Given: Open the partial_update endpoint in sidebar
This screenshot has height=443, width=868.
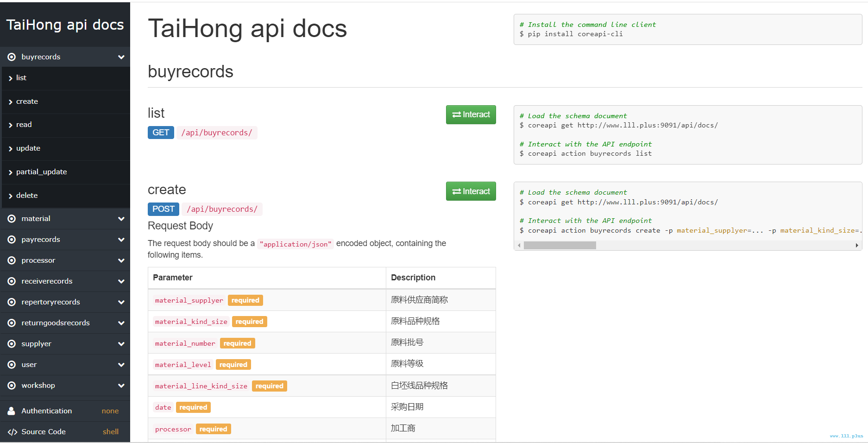Looking at the screenshot, I should pos(66,172).
